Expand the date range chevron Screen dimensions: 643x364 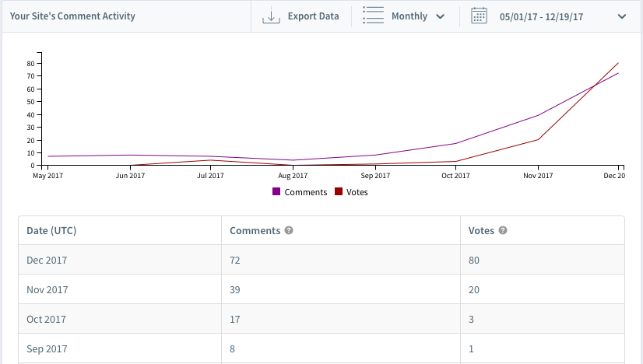(x=621, y=16)
